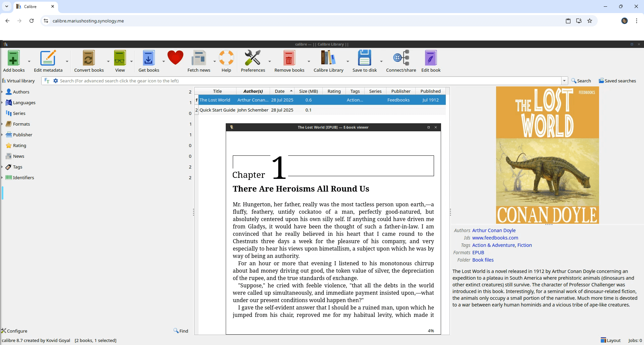The image size is (644, 345).
Task: Open search history dropdown arrow
Action: [x=564, y=81]
